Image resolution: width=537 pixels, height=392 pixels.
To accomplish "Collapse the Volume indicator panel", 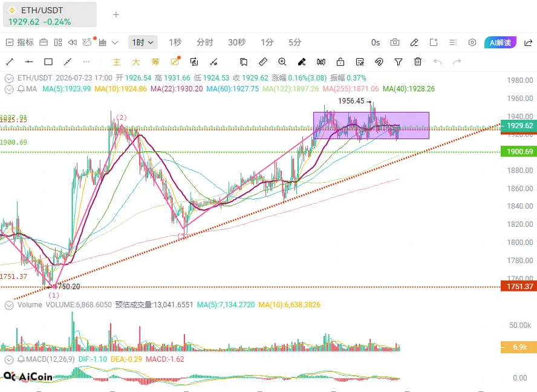I will [x=9, y=305].
